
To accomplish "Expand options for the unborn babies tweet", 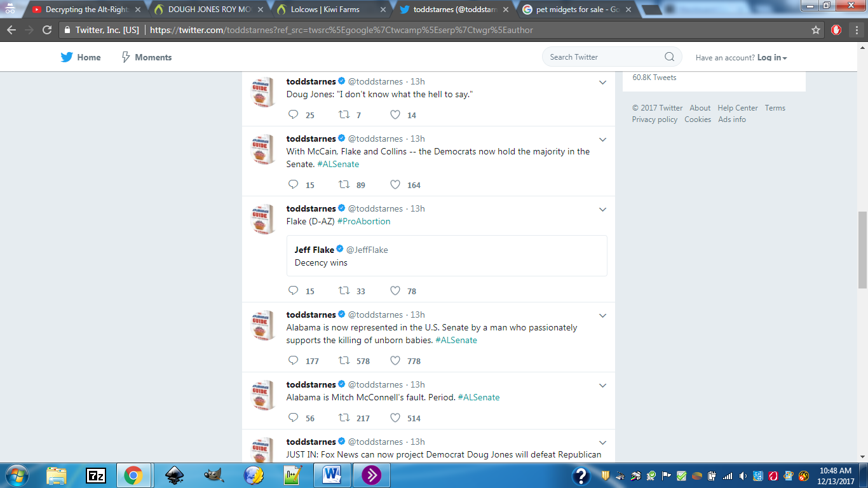I will 603,315.
